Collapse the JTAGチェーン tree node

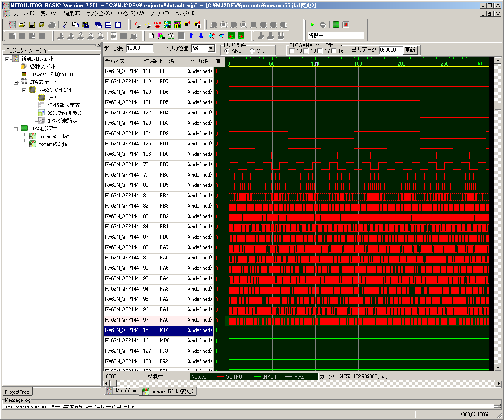coord(16,82)
